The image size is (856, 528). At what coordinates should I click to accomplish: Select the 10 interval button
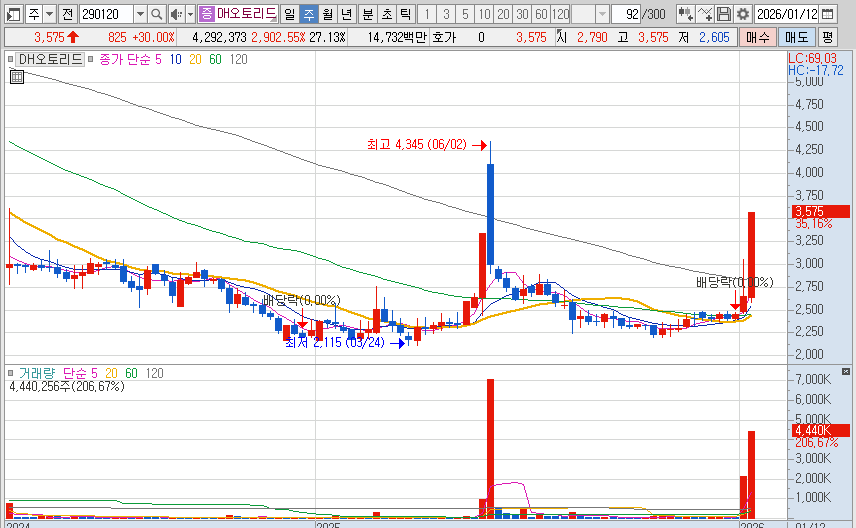(x=484, y=14)
